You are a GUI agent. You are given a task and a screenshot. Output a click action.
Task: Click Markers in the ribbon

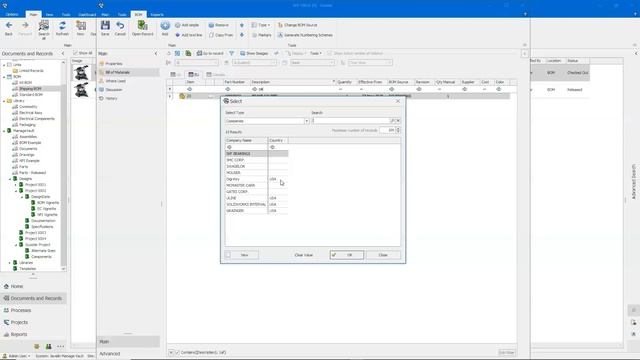click(262, 35)
